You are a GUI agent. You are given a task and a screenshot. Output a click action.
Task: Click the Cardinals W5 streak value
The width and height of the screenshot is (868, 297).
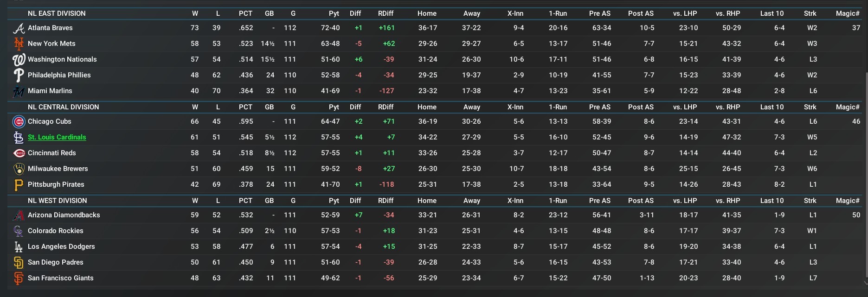point(812,137)
